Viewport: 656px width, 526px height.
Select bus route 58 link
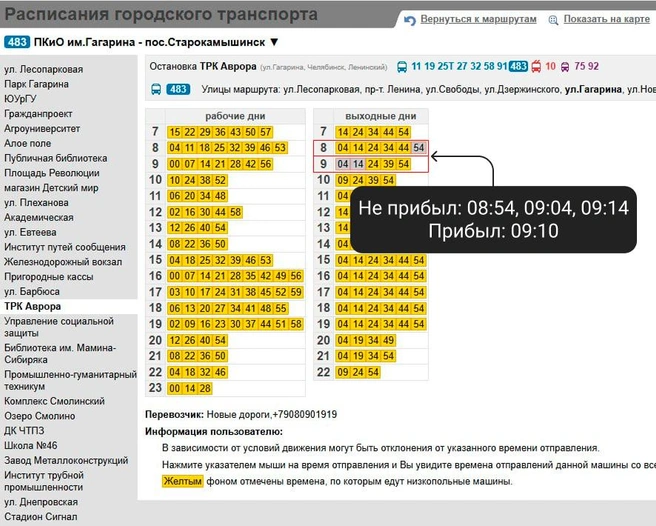[489, 66]
